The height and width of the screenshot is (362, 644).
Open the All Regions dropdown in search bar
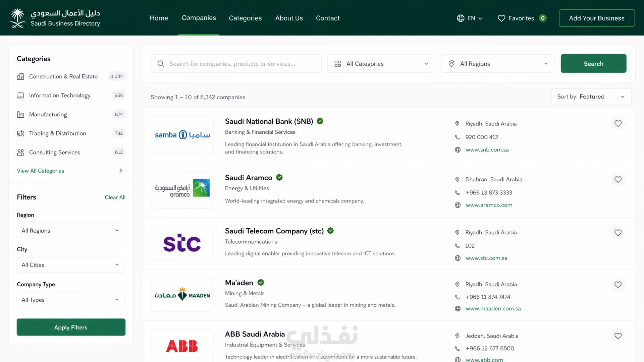click(498, 64)
